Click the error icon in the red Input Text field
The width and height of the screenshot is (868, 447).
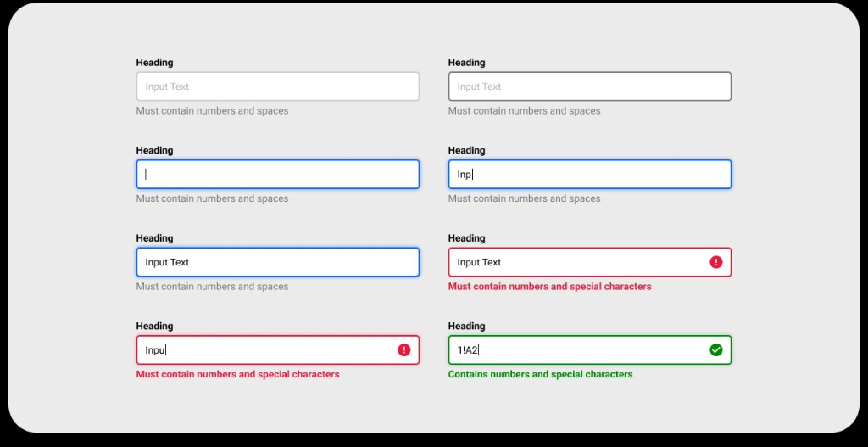pyautogui.click(x=715, y=262)
